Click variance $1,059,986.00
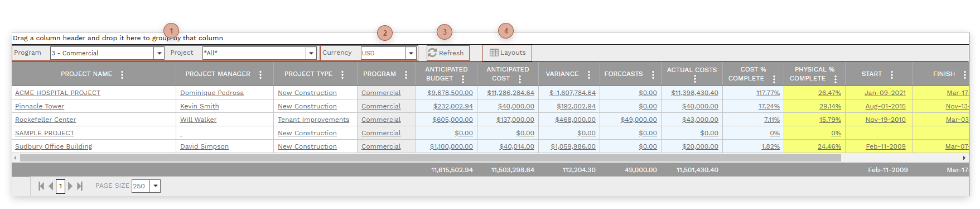980x209 pixels. click(573, 146)
